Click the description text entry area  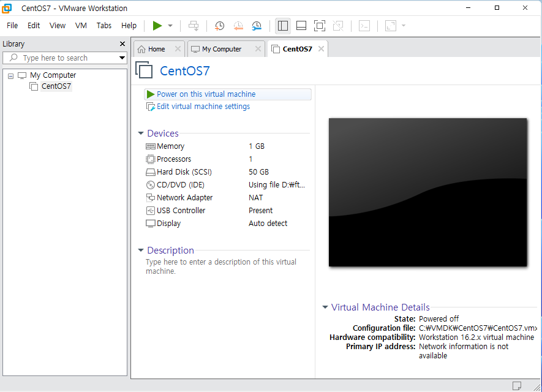pos(221,266)
